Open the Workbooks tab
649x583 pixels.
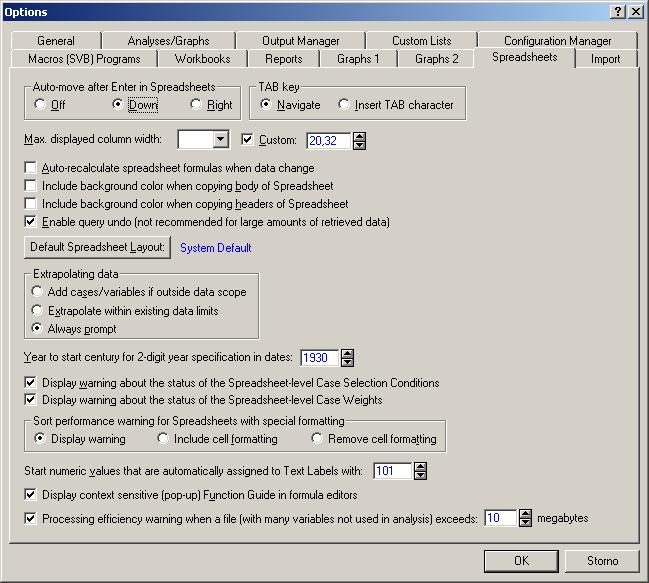click(202, 59)
